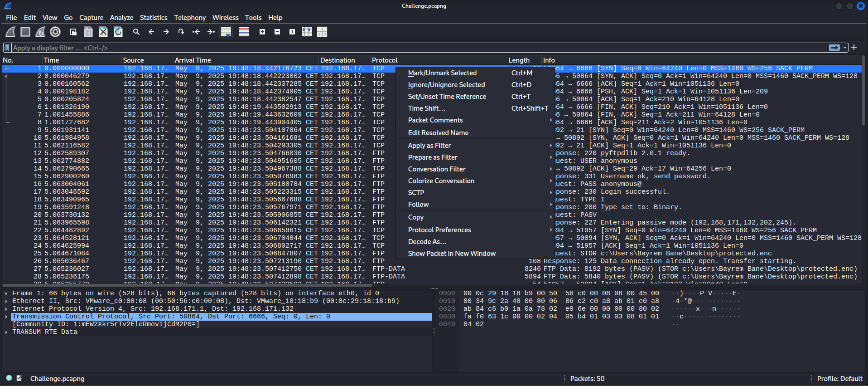Open capture options gear icon
This screenshot has height=386, width=868.
(55, 32)
